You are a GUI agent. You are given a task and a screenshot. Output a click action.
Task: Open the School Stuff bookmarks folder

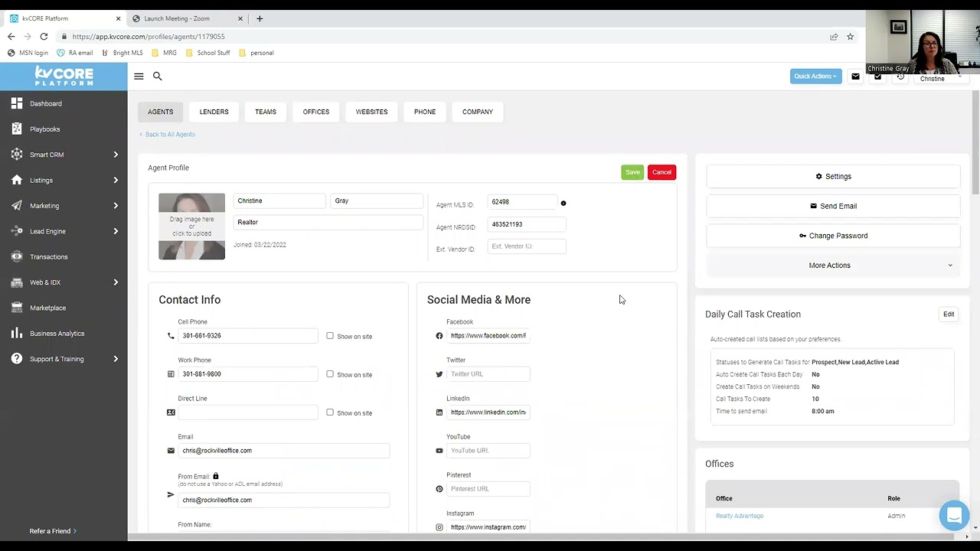(x=208, y=53)
